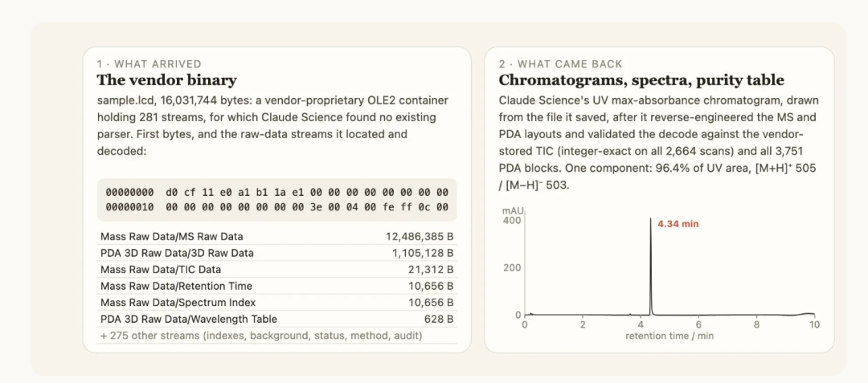Click the 4.34 min peak label
Image resolution: width=868 pixels, height=383 pixels.
coord(678,224)
